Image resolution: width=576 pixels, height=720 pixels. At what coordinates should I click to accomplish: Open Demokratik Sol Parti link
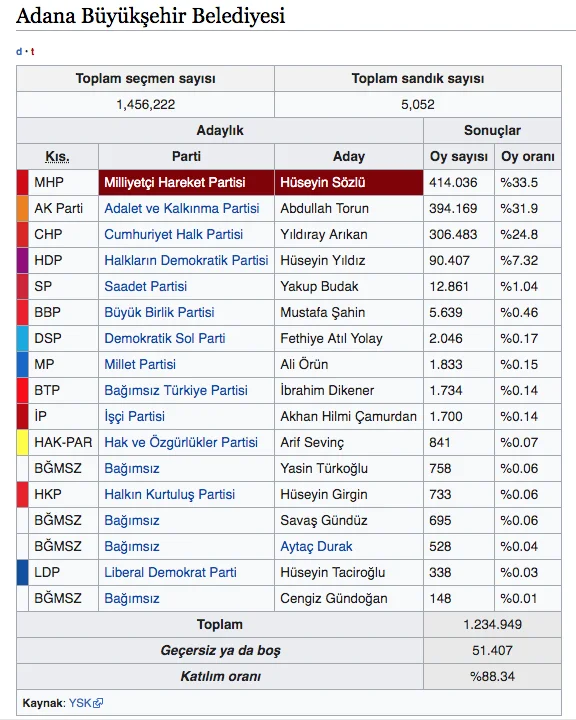click(165, 338)
